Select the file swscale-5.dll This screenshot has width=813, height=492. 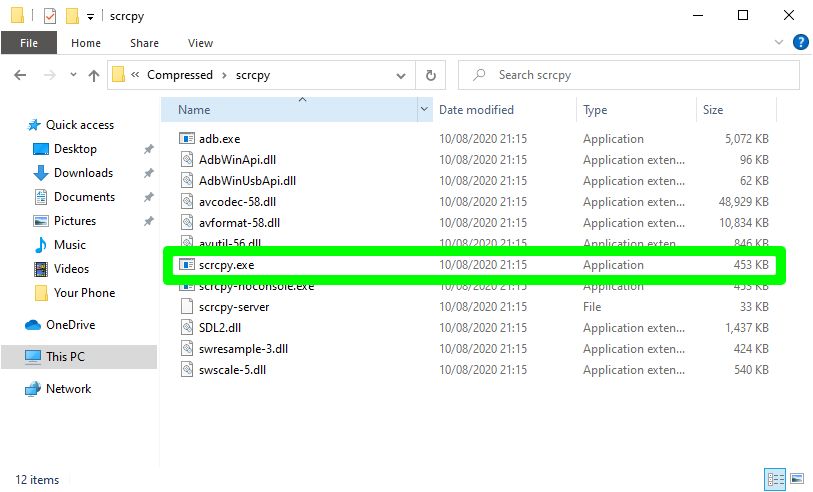pos(232,370)
